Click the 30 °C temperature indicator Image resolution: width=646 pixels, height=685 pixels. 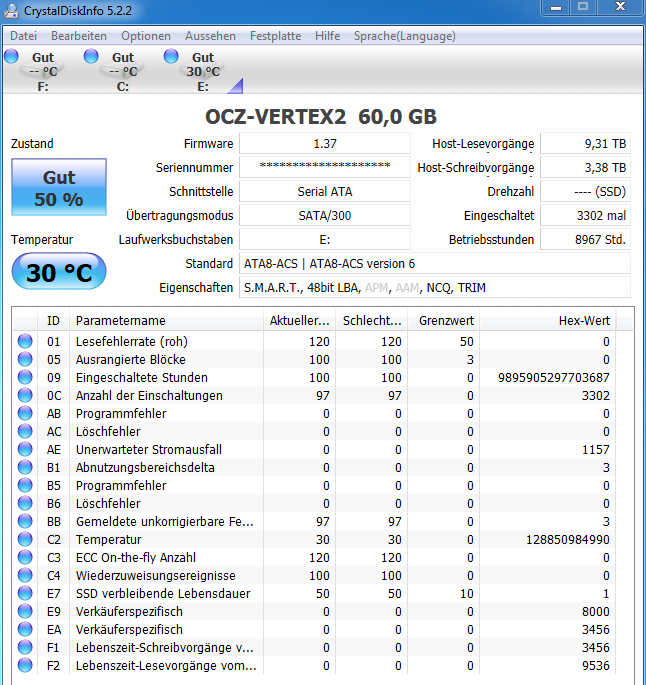tap(59, 272)
